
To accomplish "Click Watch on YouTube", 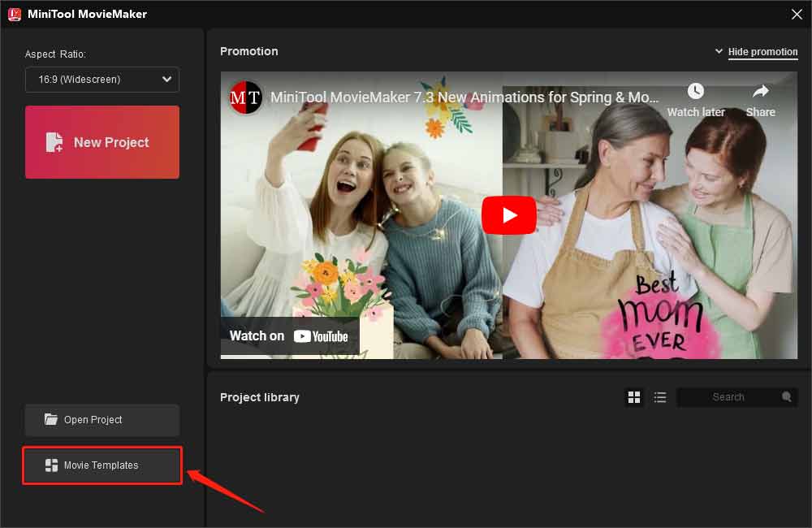I will coord(289,335).
